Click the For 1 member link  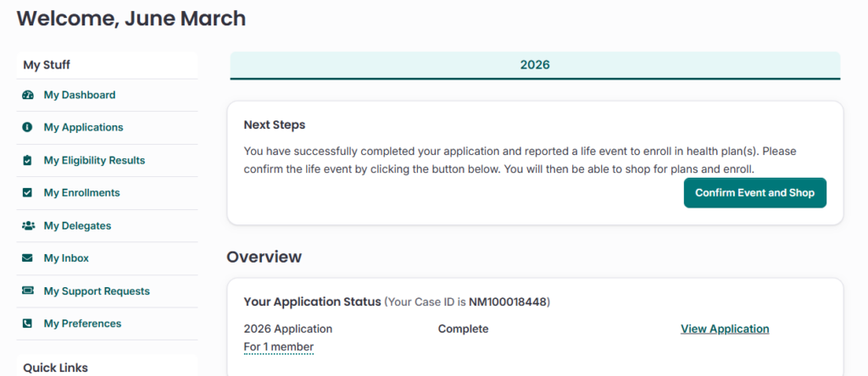pyautogui.click(x=278, y=347)
